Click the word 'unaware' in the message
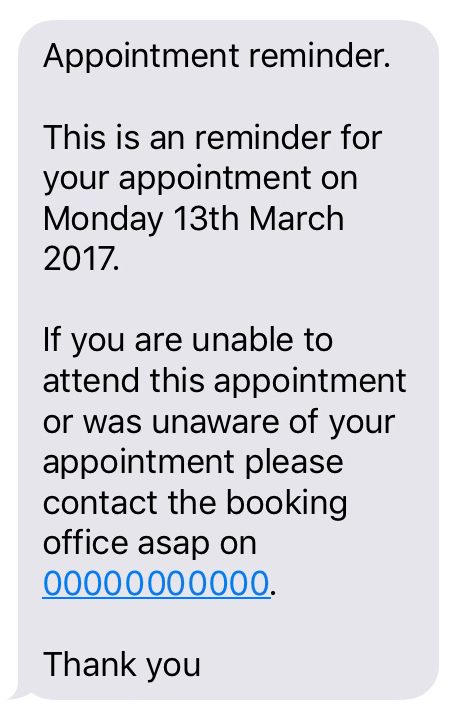The height and width of the screenshot is (725, 462). point(216,423)
